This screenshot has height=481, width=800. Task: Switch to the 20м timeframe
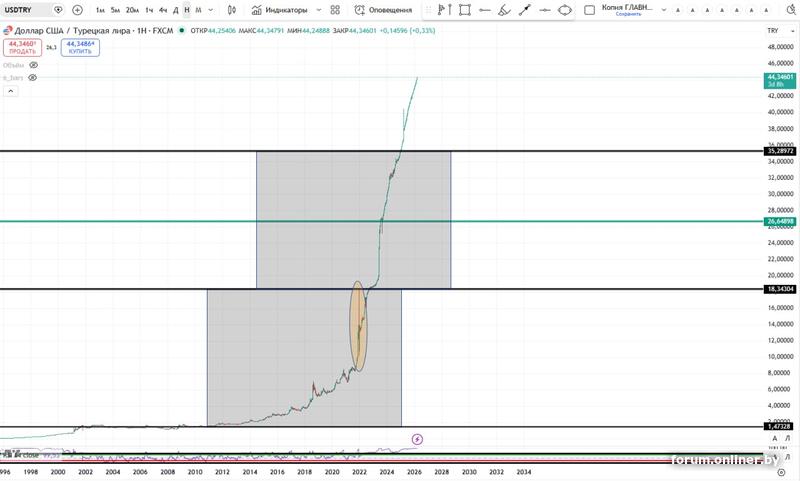133,10
